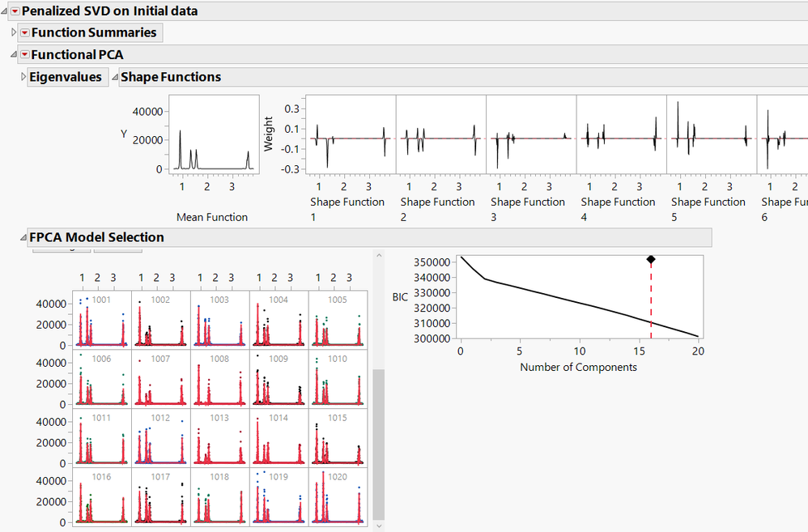Image resolution: width=808 pixels, height=532 pixels.
Task: Click the vertical scrollbar thumb of fits panel
Action: coord(379,444)
